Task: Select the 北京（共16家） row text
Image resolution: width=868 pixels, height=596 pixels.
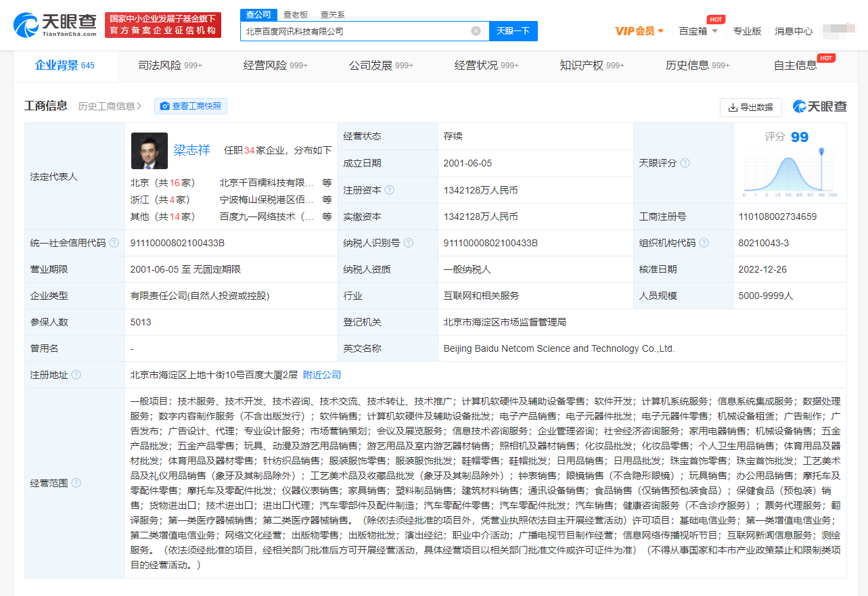Action: point(162,183)
